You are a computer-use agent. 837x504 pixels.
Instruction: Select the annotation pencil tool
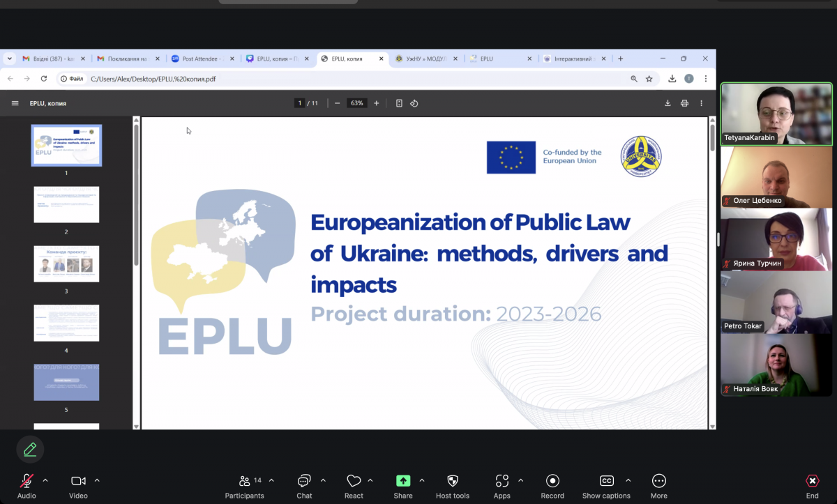click(30, 449)
